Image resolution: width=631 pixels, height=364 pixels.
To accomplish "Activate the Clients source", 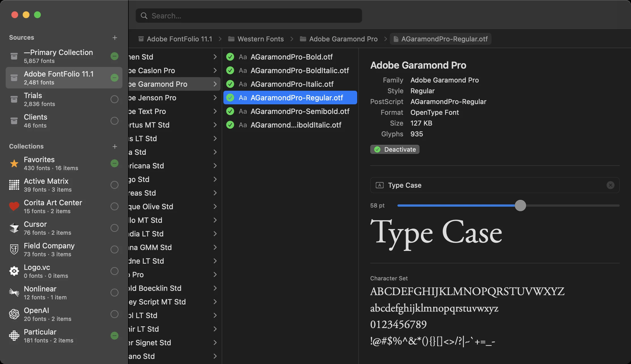I will pos(115,121).
